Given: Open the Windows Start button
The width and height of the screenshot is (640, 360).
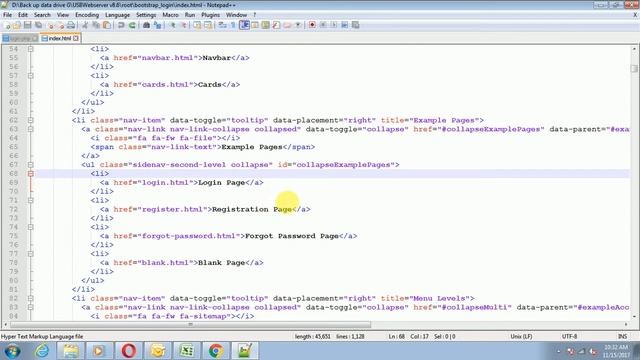Looking at the screenshot, I should (12, 351).
